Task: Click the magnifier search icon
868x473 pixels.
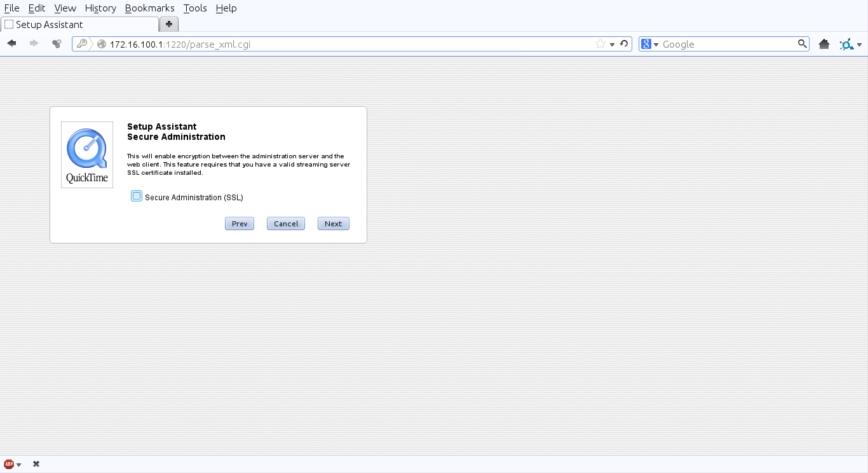Action: pos(803,44)
